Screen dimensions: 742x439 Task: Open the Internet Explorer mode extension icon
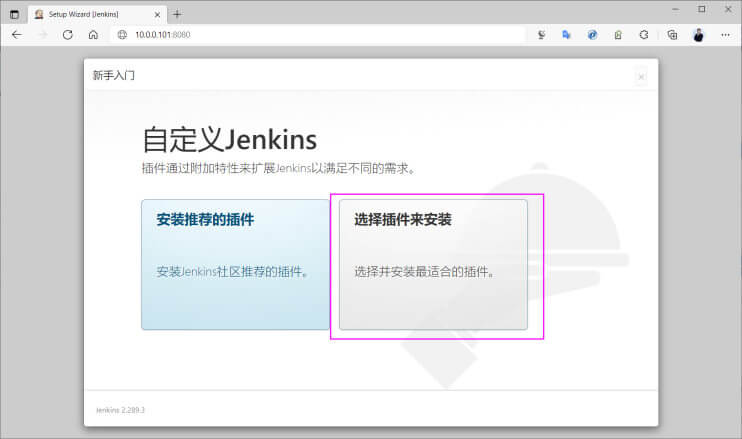[x=592, y=35]
